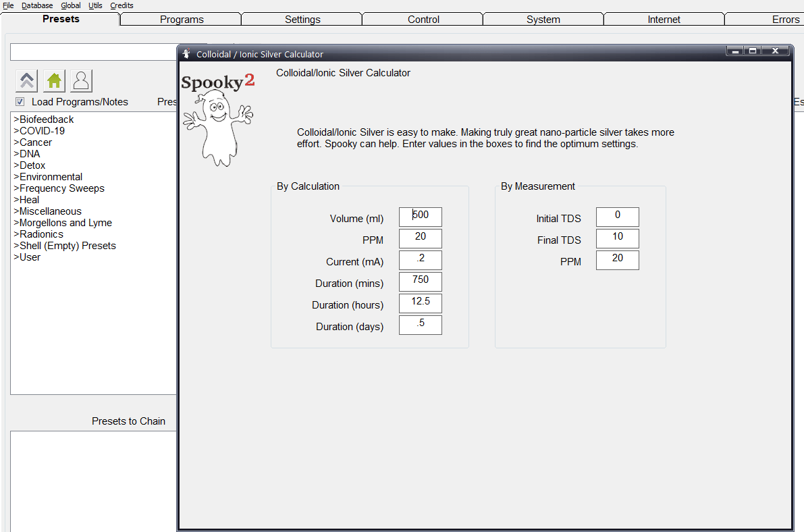Click the 'Presets to Chain' label
Viewport: 804px width, 532px height.
click(x=128, y=421)
